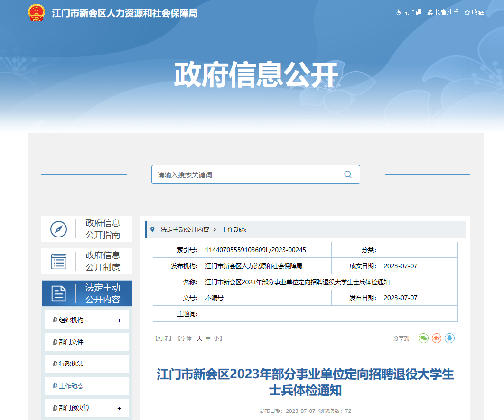Add page to favorites with 收藏
504x420 pixels.
(x=474, y=13)
